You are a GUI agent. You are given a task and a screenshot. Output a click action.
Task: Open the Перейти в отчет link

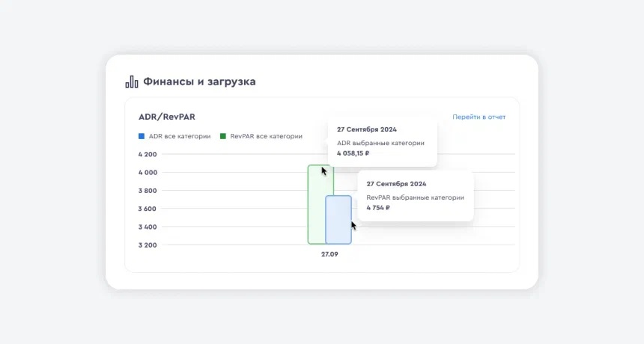click(479, 117)
